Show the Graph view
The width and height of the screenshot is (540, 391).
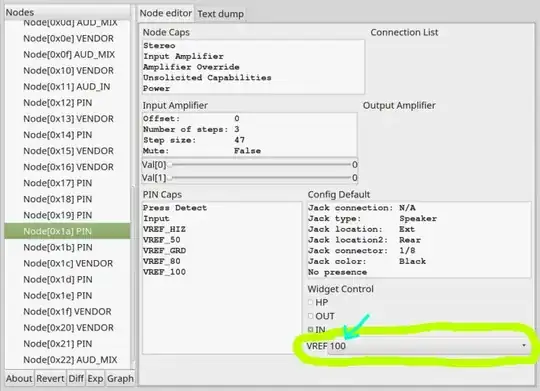(x=120, y=379)
